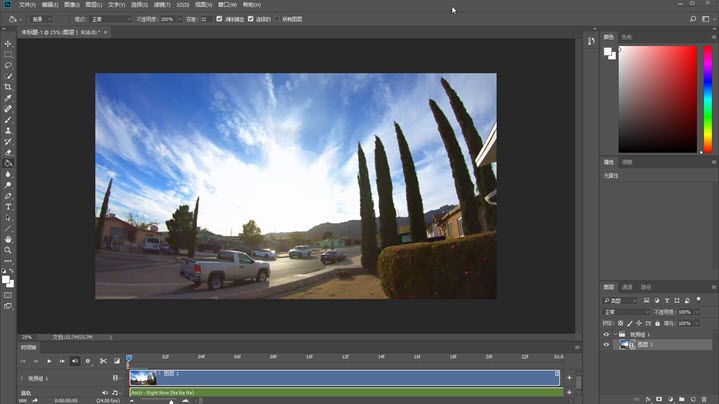Click the scissors split-at-playhead icon

[x=103, y=361]
